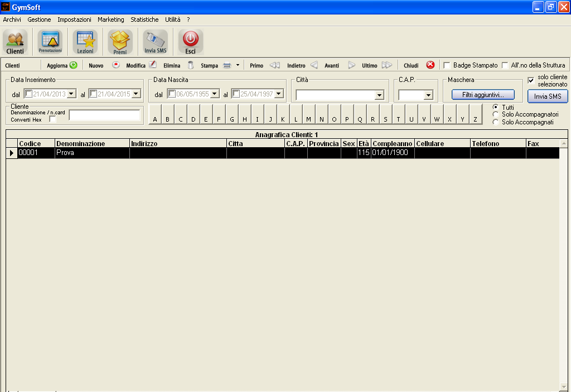Image resolution: width=571 pixels, height=392 pixels.
Task: Close the Clienti panel with the red Chiudi icon
Action: pos(430,65)
